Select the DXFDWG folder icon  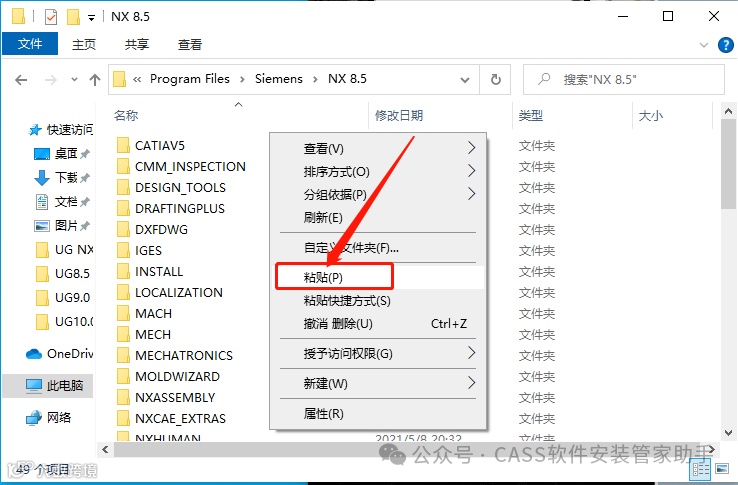click(123, 229)
